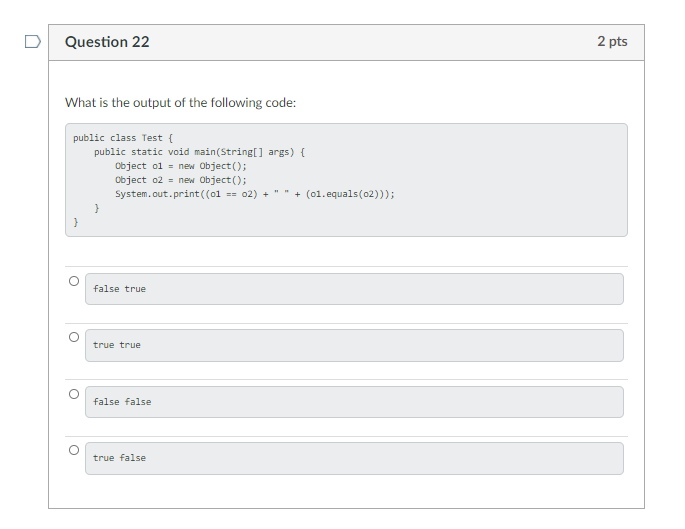Click the "Object o1 = new Object();" line
The image size is (685, 529).
click(180, 166)
